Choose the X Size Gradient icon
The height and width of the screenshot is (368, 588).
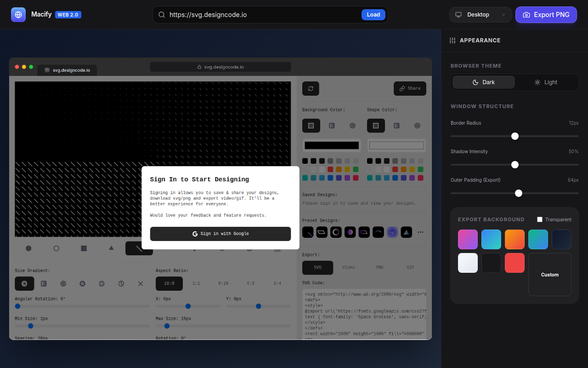(x=141, y=283)
